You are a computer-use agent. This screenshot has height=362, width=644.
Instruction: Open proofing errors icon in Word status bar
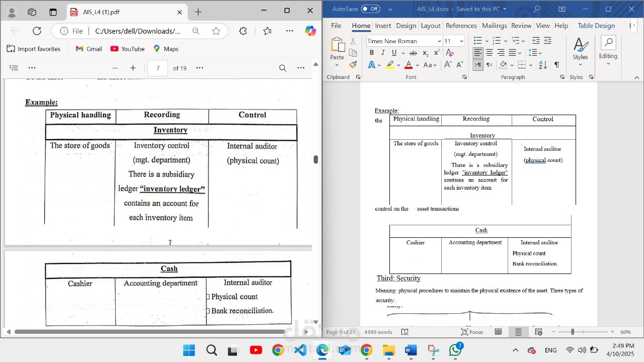point(405,332)
